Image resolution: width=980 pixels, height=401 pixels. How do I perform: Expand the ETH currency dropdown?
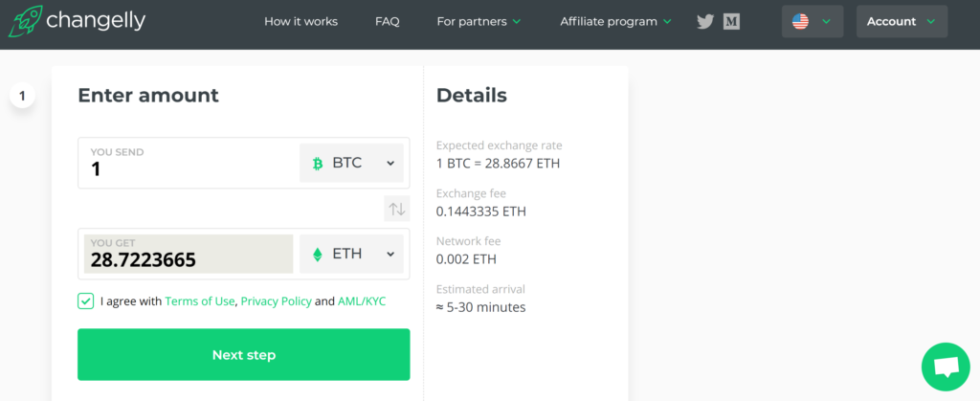[x=351, y=255]
